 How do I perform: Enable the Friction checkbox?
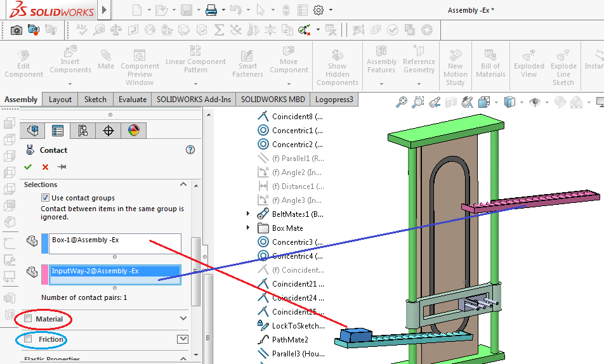28,339
